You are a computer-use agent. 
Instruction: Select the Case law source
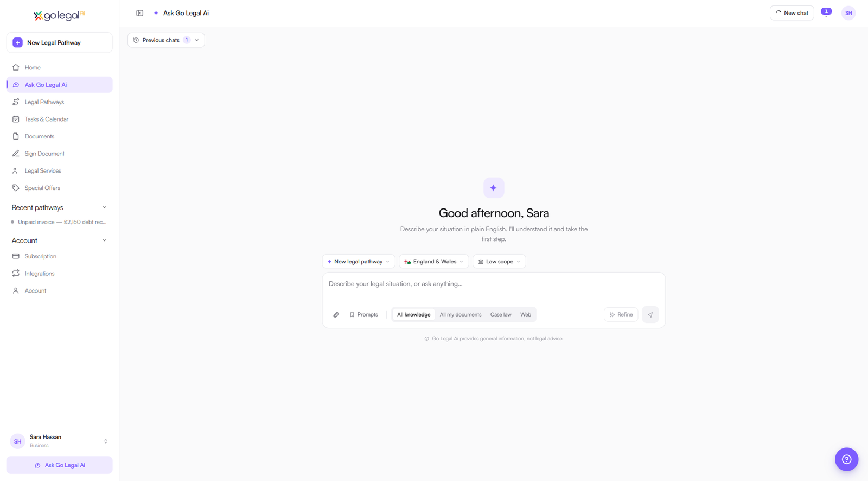click(501, 315)
